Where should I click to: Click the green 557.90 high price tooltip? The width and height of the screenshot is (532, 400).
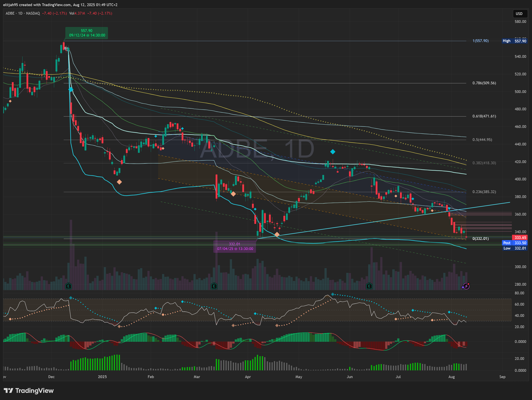(87, 33)
